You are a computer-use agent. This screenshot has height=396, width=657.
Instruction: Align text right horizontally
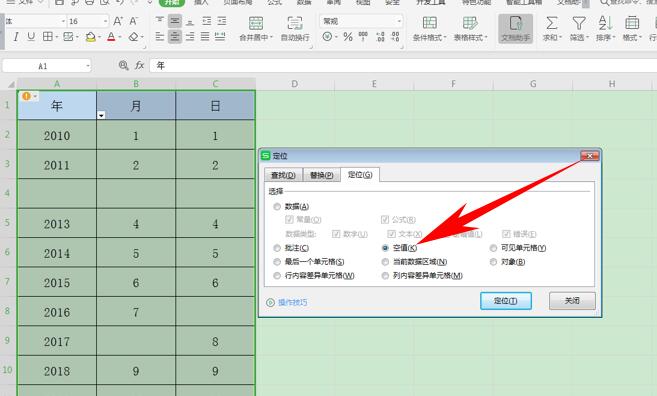[x=190, y=37]
